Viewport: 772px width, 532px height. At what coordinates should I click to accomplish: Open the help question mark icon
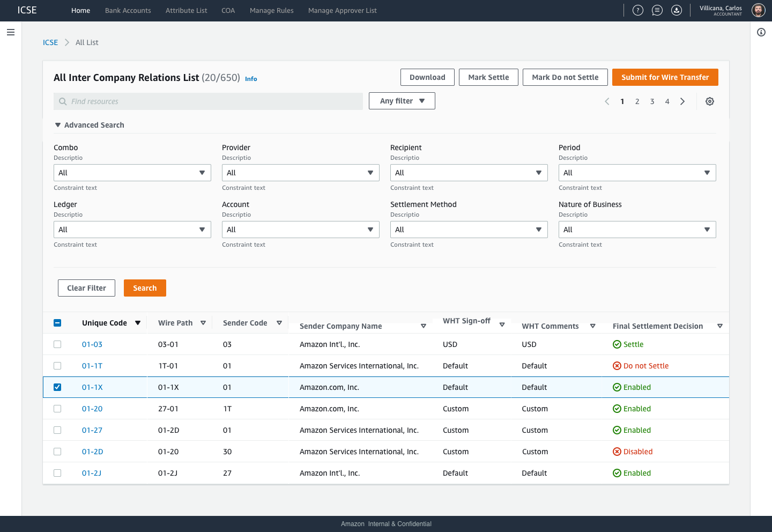pos(638,10)
